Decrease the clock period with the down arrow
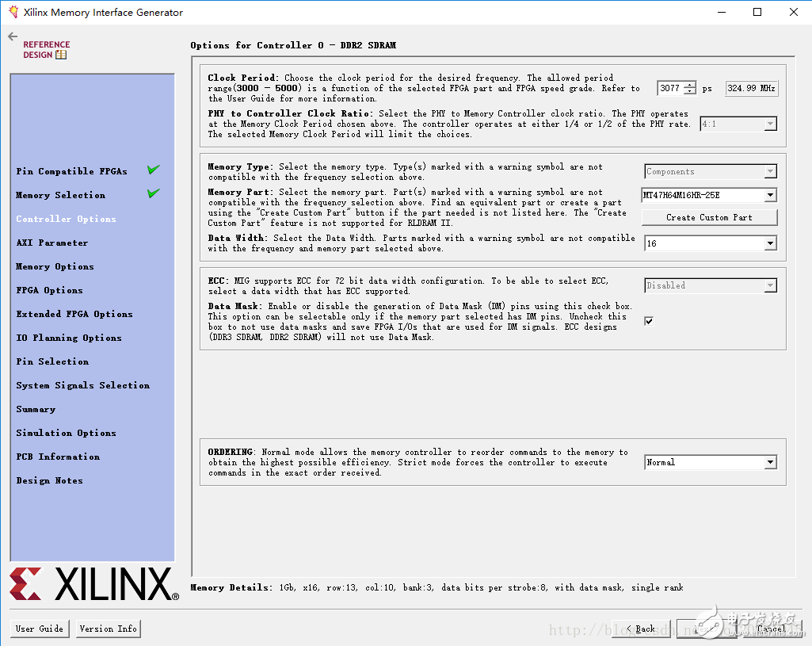 [690, 92]
